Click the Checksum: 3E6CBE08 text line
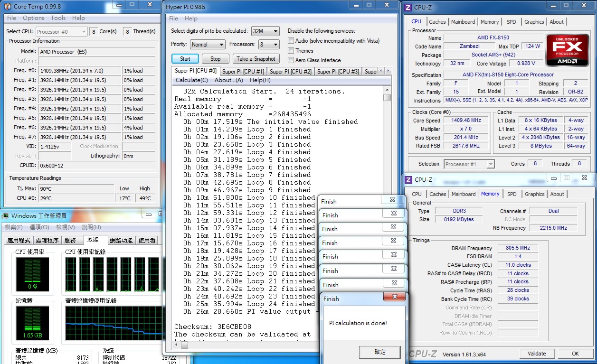Screen dimensions: 597x364 [x=213, y=327]
